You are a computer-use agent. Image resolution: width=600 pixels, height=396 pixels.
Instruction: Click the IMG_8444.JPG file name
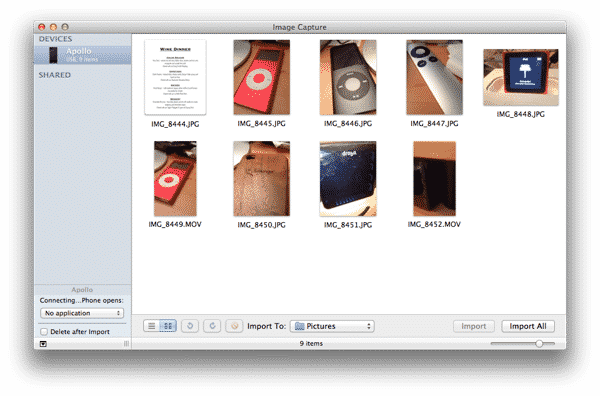point(175,124)
